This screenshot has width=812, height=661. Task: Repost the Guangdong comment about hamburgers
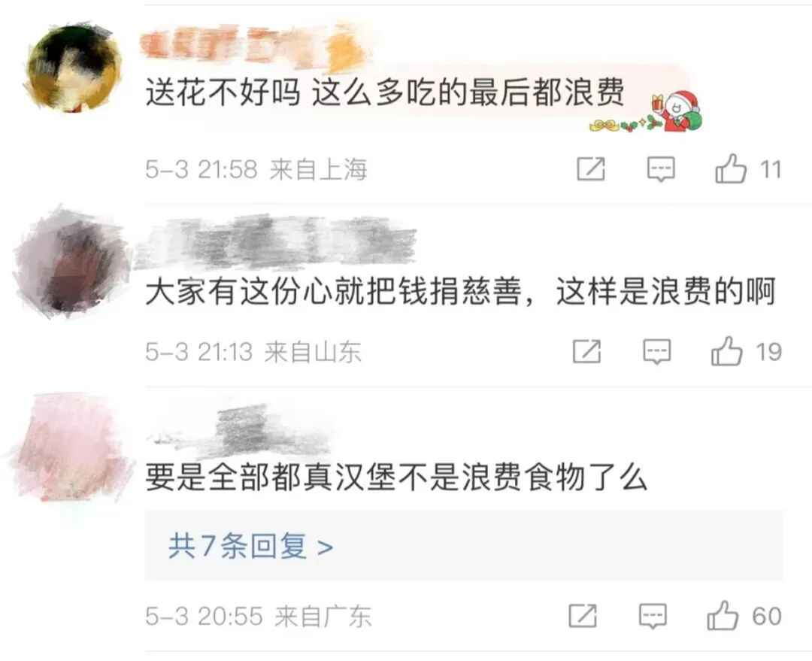(583, 616)
